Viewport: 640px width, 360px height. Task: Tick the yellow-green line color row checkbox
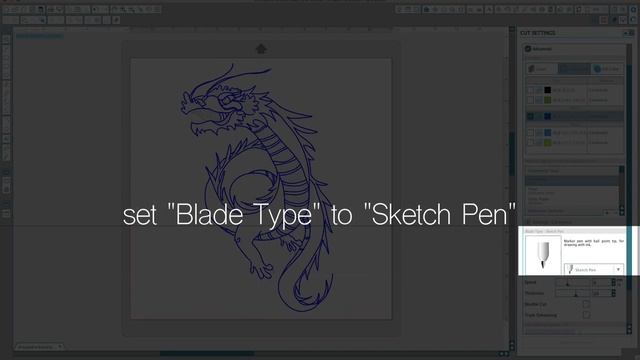[x=530, y=142]
